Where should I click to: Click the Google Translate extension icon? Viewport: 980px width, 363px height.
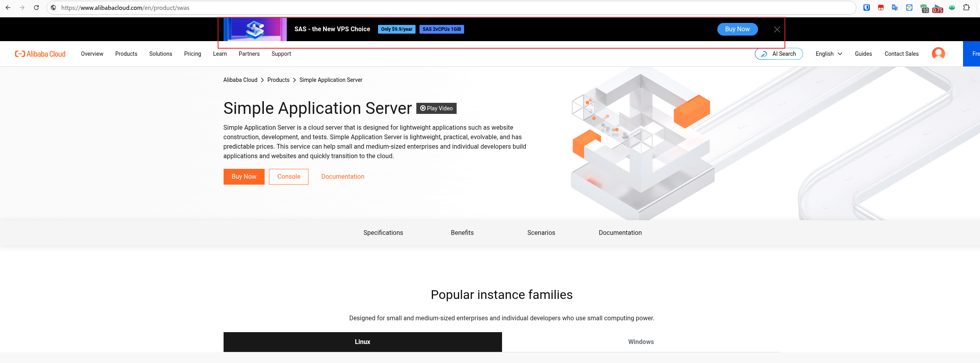coord(895,8)
